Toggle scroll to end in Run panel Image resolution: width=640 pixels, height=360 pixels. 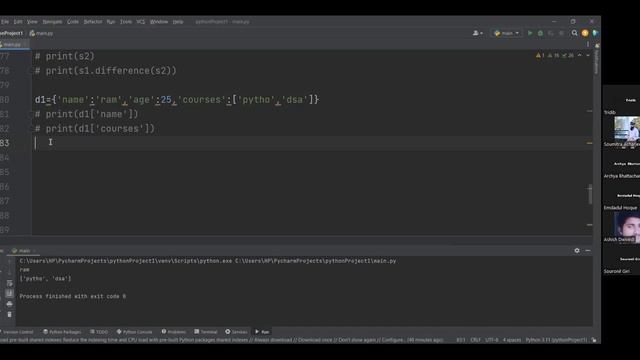pos(9,293)
